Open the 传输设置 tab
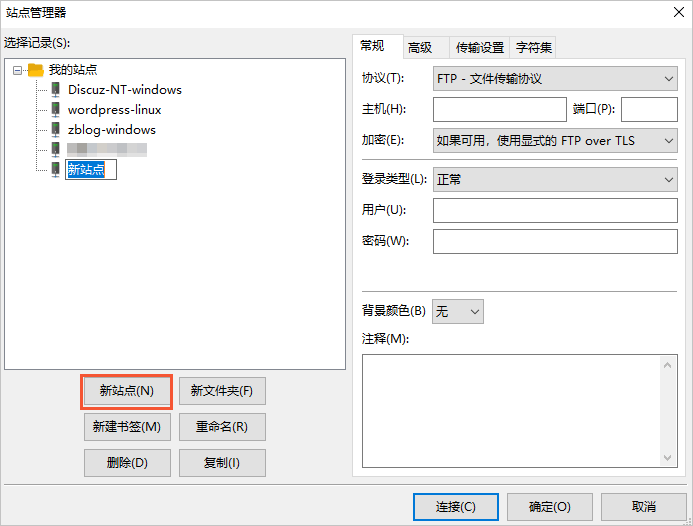The height and width of the screenshot is (526, 693). click(x=480, y=47)
